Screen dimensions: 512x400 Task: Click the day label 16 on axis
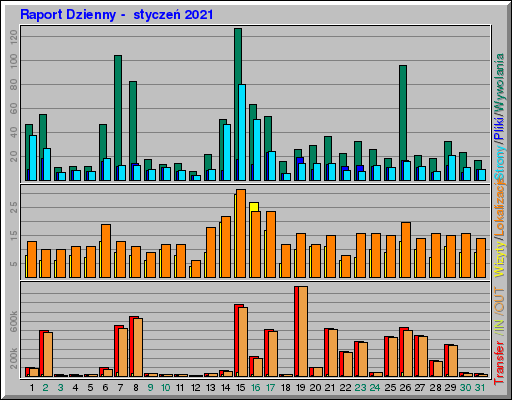255,388
